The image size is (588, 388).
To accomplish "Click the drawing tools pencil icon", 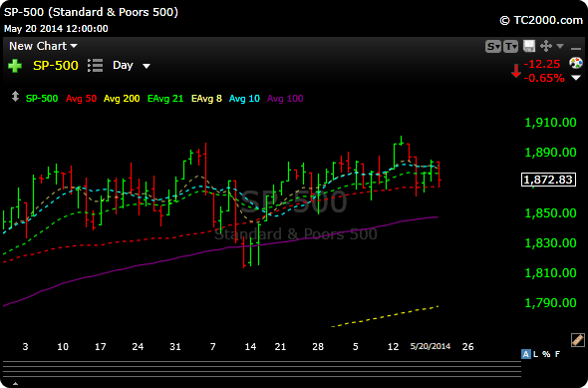I will coord(577,339).
